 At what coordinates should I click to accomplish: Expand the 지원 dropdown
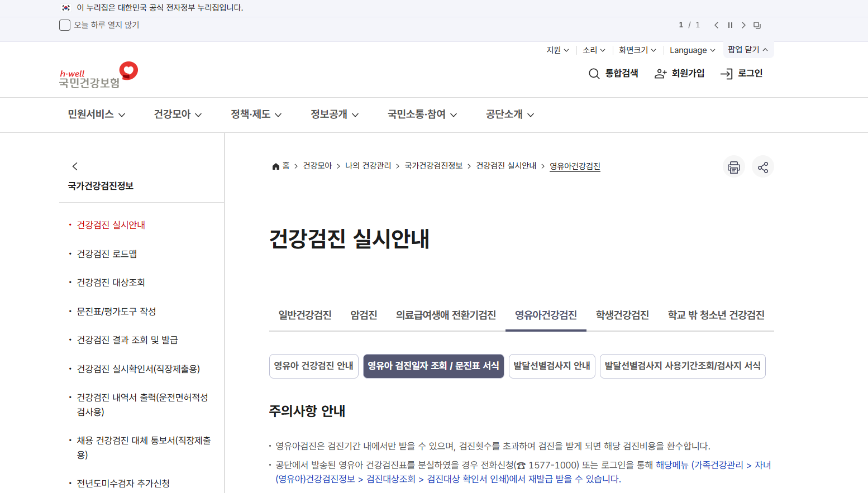pyautogui.click(x=557, y=50)
